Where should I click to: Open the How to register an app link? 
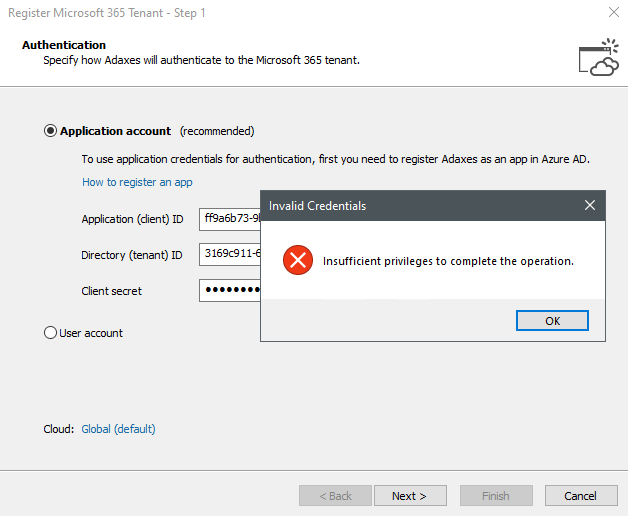[137, 182]
